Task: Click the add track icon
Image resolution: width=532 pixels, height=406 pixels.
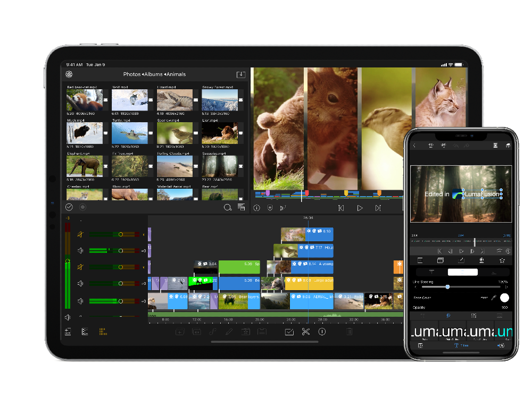Action: point(68,332)
